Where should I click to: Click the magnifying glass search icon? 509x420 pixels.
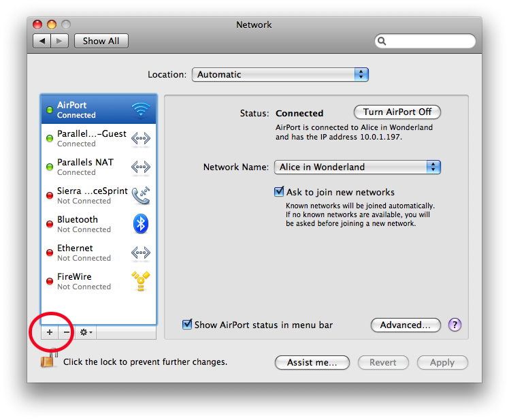tap(382, 41)
